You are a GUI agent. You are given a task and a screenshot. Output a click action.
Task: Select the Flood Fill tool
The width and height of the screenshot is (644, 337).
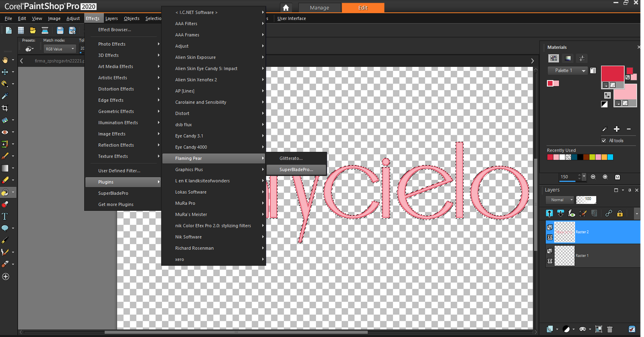click(x=5, y=192)
